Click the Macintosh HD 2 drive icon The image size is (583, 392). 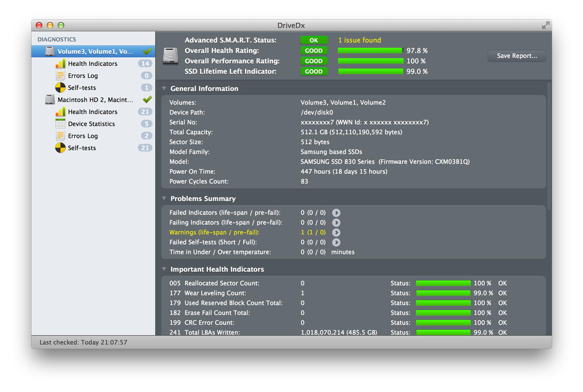tap(50, 100)
